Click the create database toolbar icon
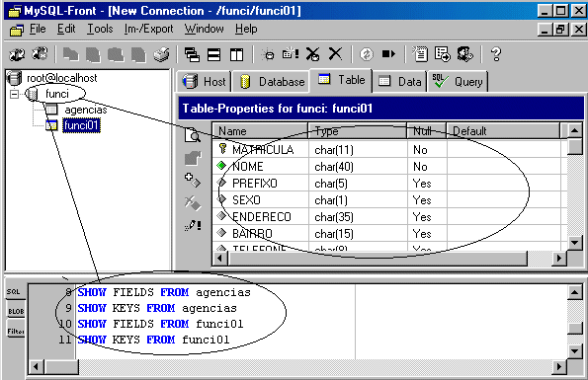Viewport: 588px width, 380px height. pos(268,54)
